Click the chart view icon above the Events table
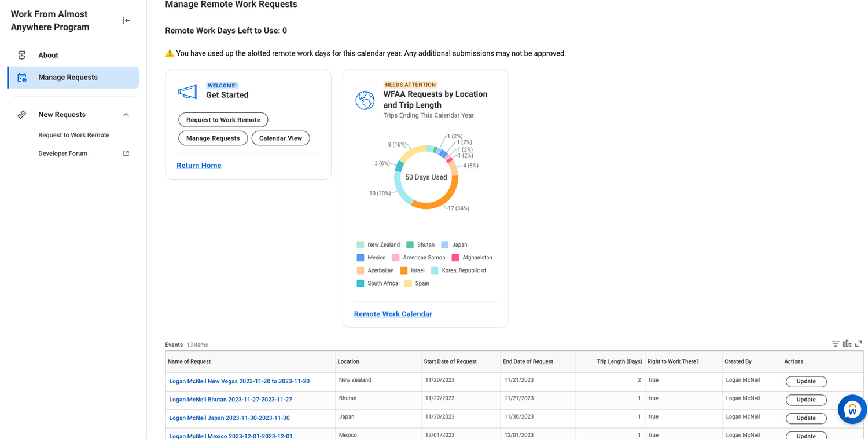868x439 pixels. 847,343
